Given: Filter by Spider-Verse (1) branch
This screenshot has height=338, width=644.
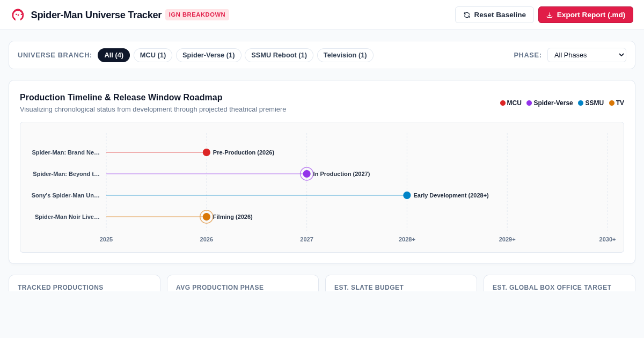Looking at the screenshot, I should 209,55.
